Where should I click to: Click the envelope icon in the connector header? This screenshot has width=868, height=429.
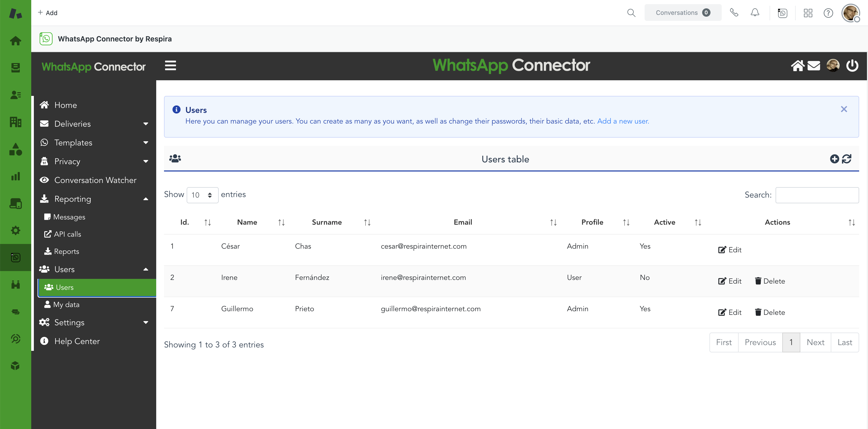click(814, 65)
